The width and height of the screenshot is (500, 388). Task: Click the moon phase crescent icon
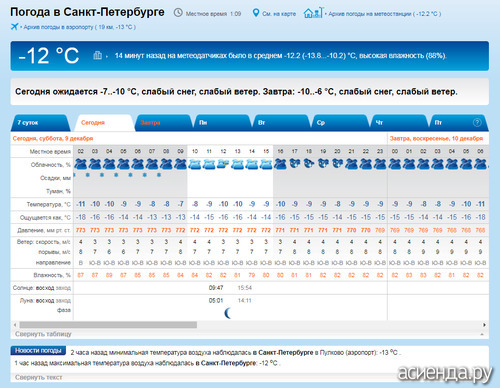[x=228, y=313]
